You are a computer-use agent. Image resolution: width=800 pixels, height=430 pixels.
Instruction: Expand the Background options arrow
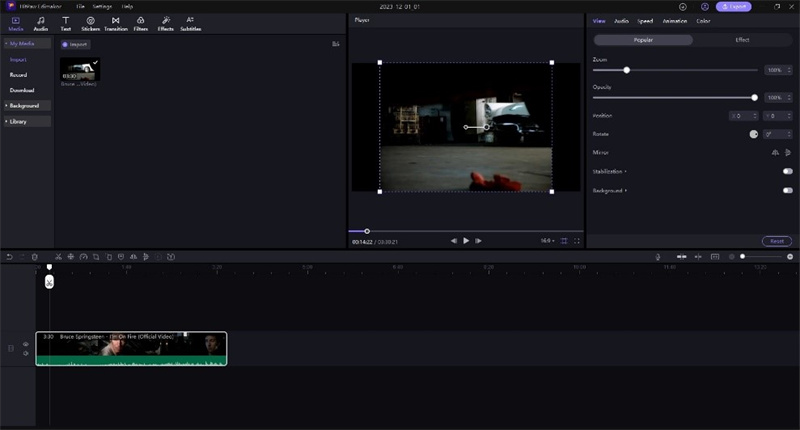click(x=626, y=191)
